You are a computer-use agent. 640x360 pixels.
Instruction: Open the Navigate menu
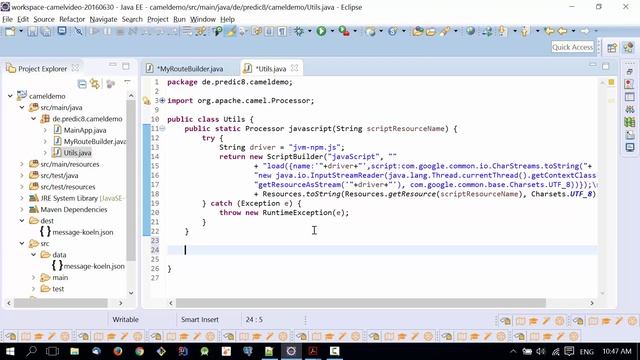pos(103,19)
